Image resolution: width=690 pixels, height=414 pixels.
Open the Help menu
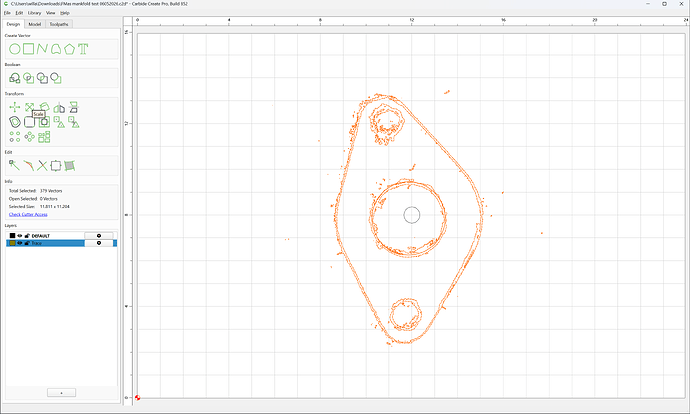[x=65, y=13]
